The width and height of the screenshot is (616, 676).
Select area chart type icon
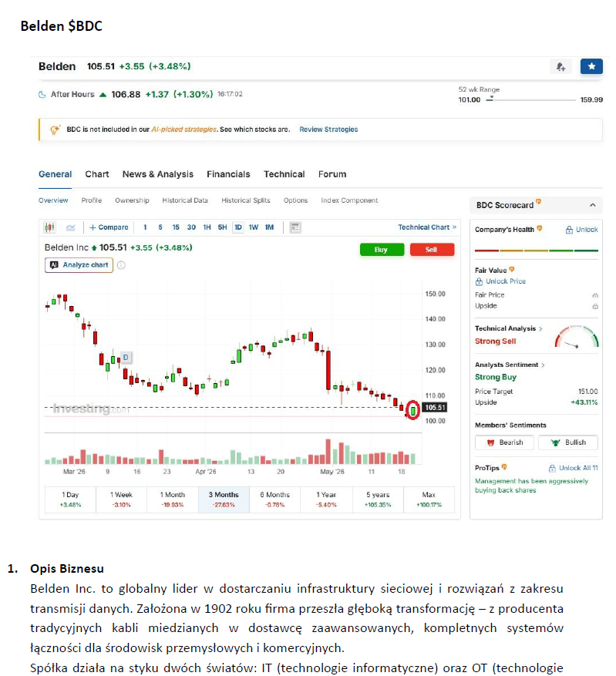(x=71, y=227)
